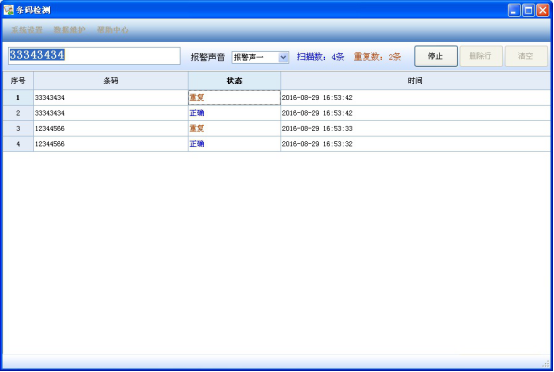This screenshot has height=372, width=554.
Task: Sort by the 时间 column header
Action: click(415, 81)
